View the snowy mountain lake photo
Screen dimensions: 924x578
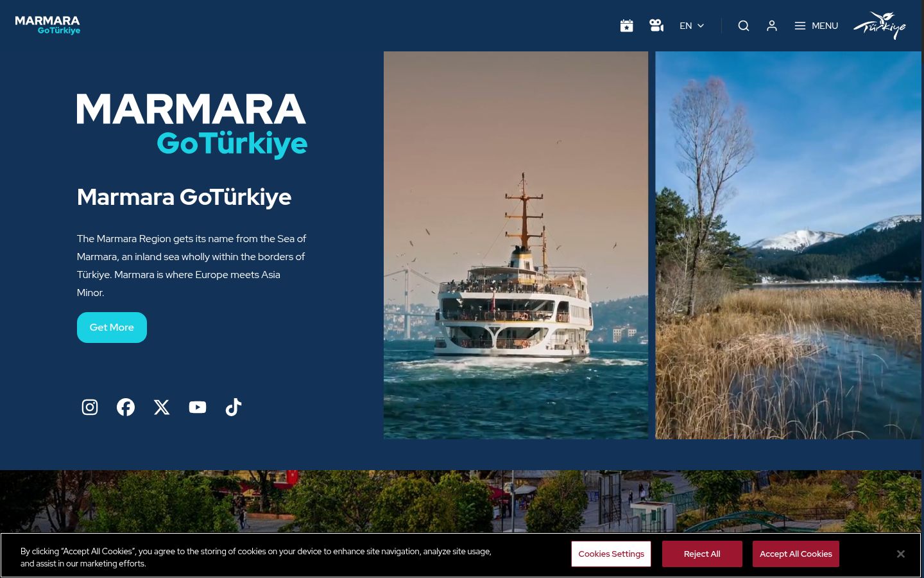coord(788,245)
